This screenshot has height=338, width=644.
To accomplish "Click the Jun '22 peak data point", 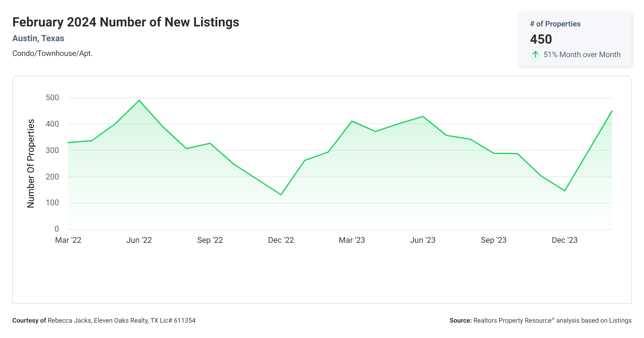I will [x=139, y=100].
